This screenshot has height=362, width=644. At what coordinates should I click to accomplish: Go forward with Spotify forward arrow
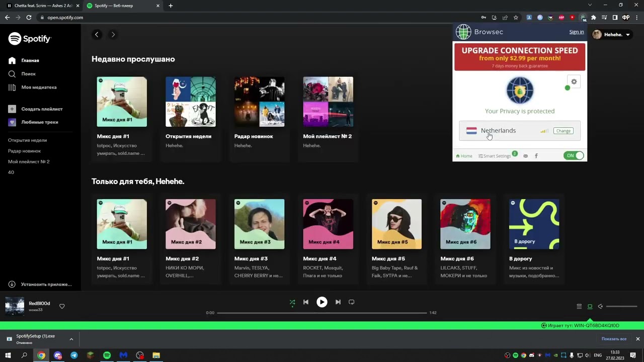coord(113,35)
